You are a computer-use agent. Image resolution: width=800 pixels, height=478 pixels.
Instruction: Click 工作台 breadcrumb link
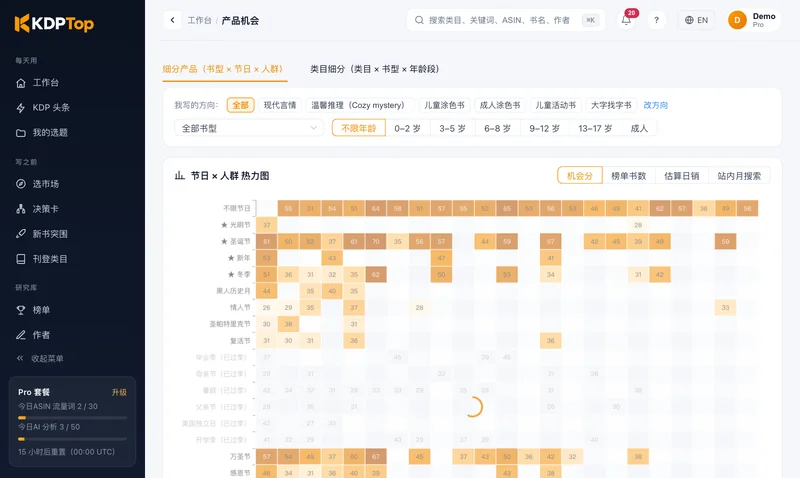199,20
